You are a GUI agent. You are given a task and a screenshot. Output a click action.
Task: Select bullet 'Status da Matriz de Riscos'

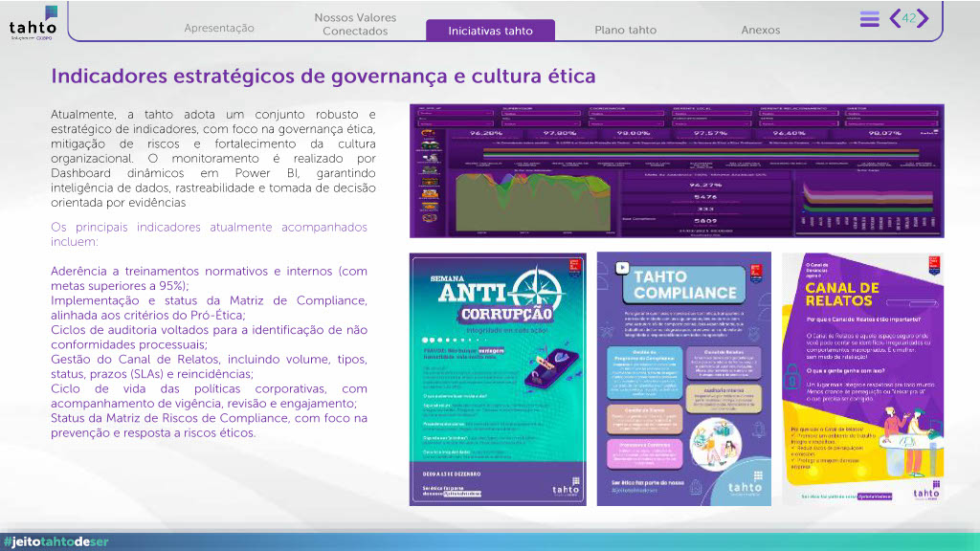point(209,426)
